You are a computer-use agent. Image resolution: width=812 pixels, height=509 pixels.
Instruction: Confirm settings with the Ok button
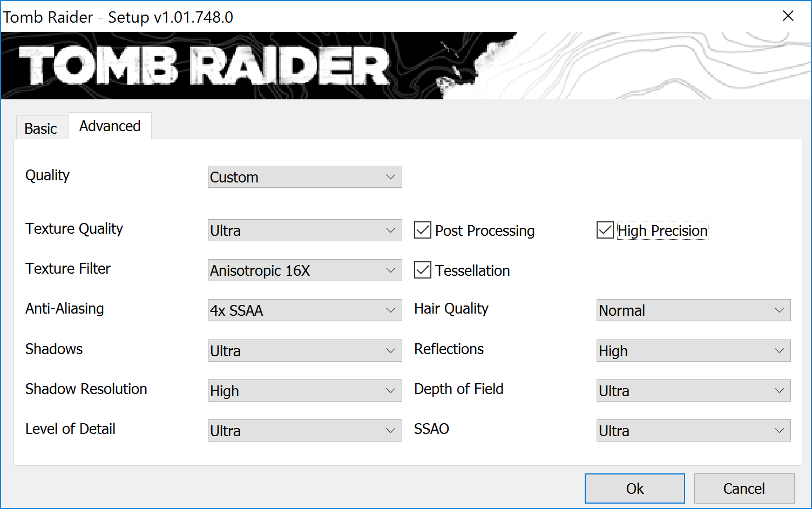(x=635, y=488)
